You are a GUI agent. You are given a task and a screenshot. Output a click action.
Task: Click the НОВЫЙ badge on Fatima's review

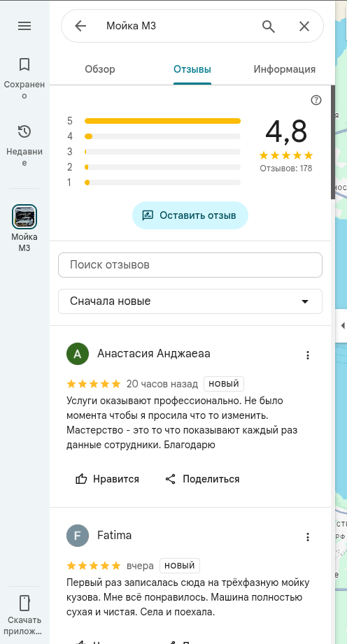pyautogui.click(x=180, y=566)
